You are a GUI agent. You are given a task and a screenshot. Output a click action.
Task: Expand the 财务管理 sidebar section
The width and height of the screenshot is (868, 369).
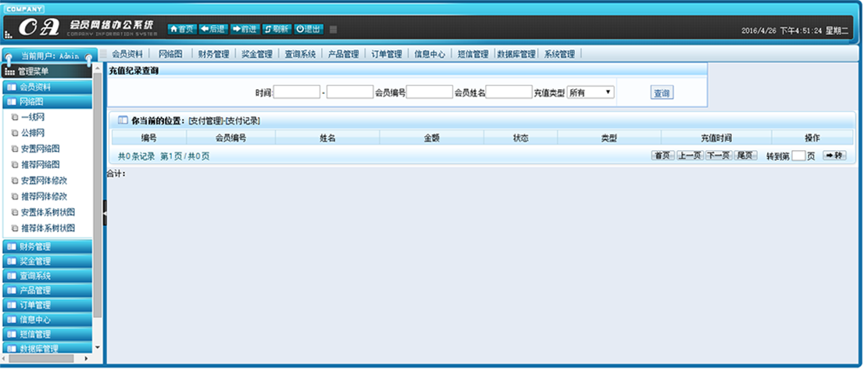click(48, 246)
